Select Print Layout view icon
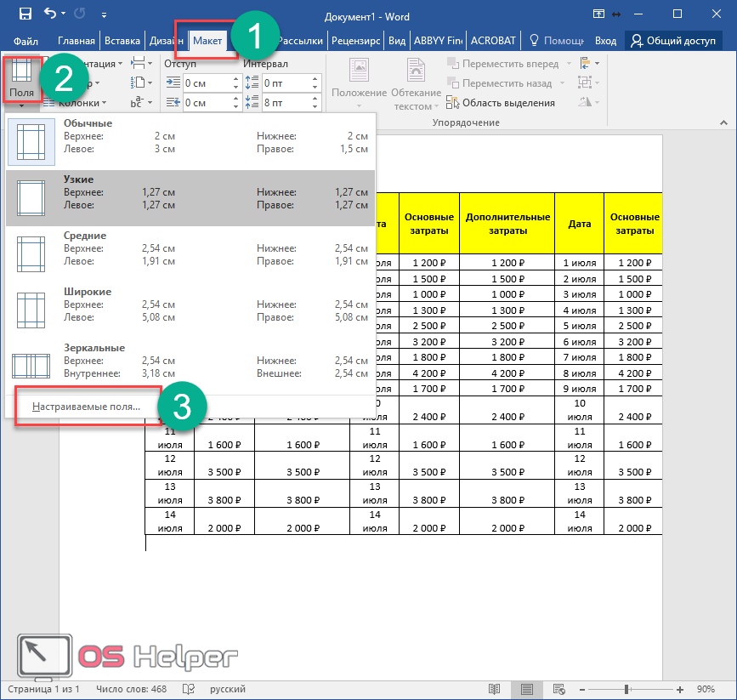 (x=527, y=688)
